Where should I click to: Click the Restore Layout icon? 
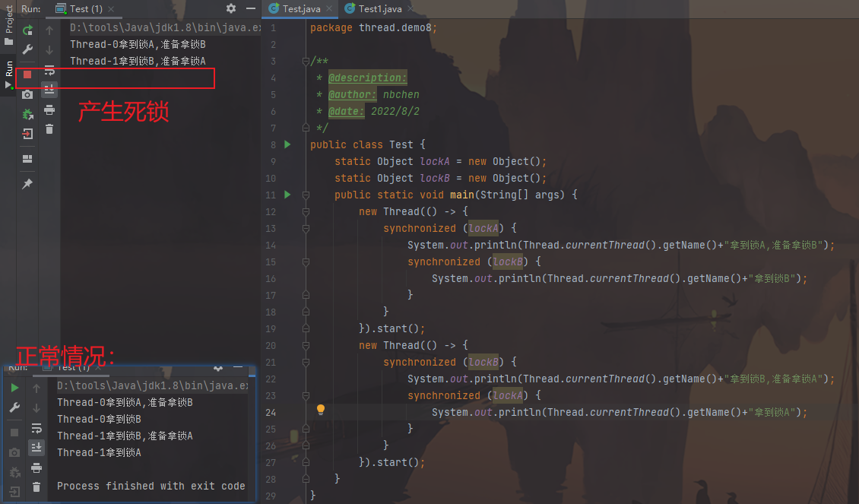tap(27, 159)
